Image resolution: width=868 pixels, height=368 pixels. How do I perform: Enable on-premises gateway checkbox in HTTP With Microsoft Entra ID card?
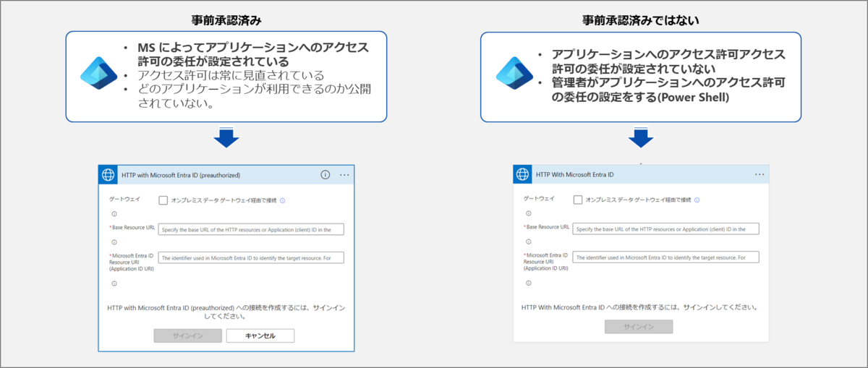pos(578,200)
